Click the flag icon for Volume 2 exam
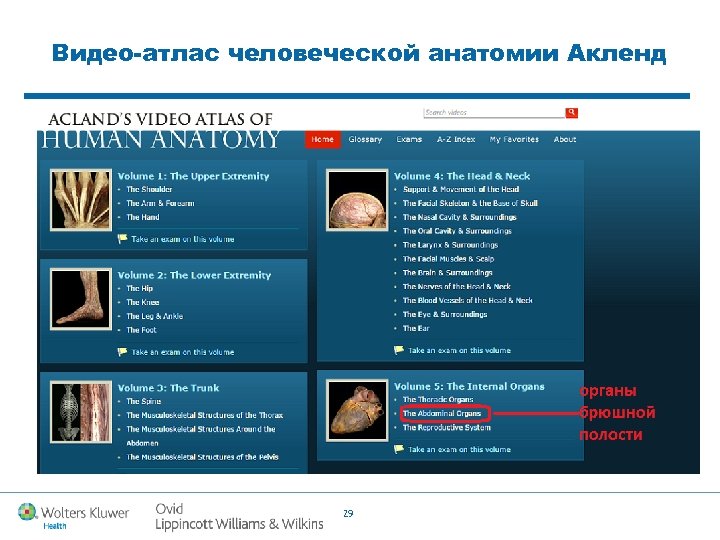The image size is (720, 540). [122, 352]
